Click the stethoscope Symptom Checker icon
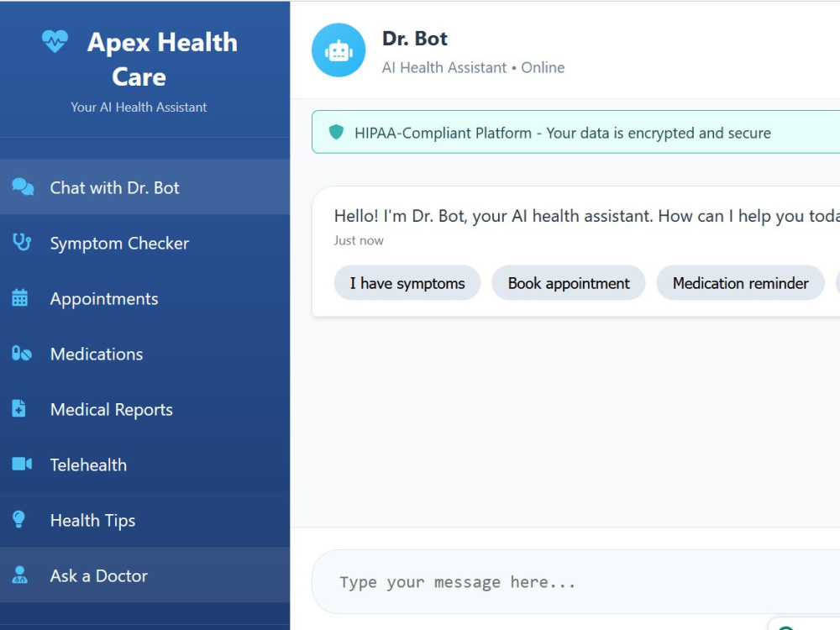This screenshot has height=630, width=840. tap(22, 243)
